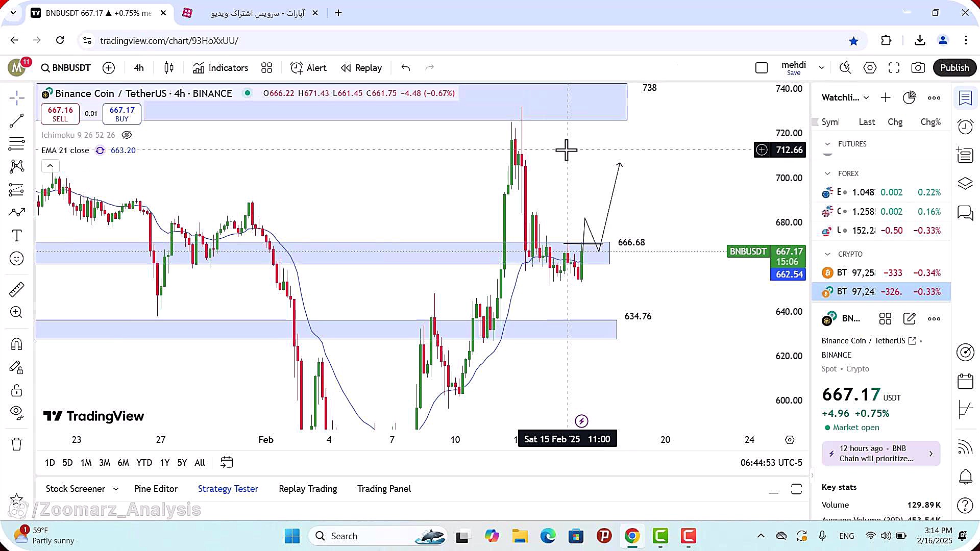This screenshot has height=551, width=980.
Task: Select the ruler measure tool
Action: tap(16, 289)
